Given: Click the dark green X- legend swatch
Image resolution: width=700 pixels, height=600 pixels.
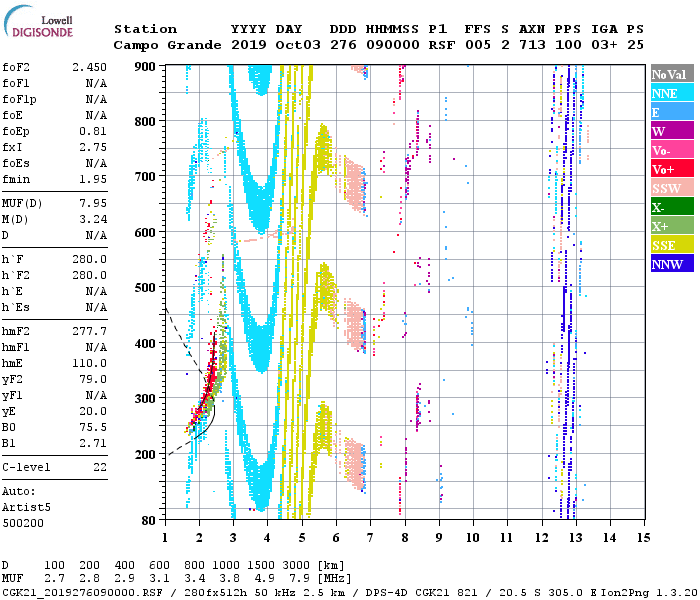Looking at the screenshot, I should point(671,207).
